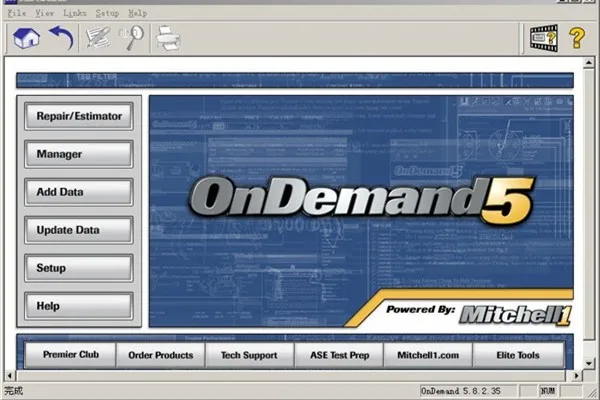The image size is (600, 400).
Task: Open Repair/Estimator module
Action: coord(79,116)
